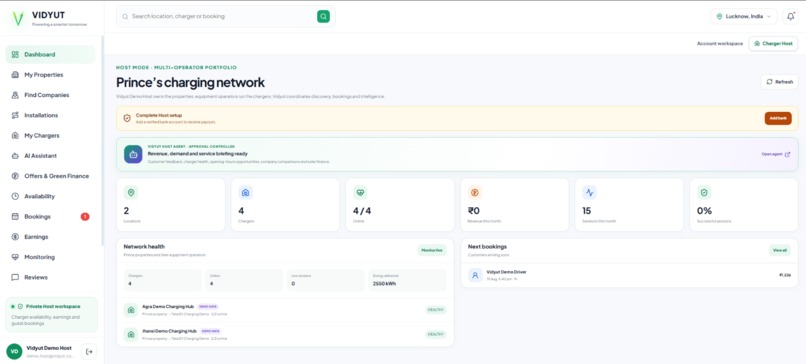The image size is (806, 364).
Task: Click the Complete Host setup title
Action: click(x=159, y=116)
